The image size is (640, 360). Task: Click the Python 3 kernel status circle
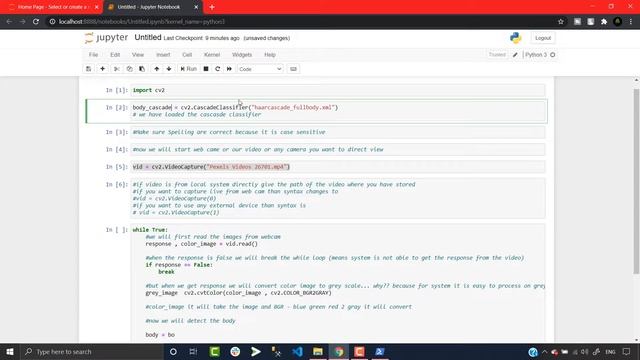click(x=553, y=55)
